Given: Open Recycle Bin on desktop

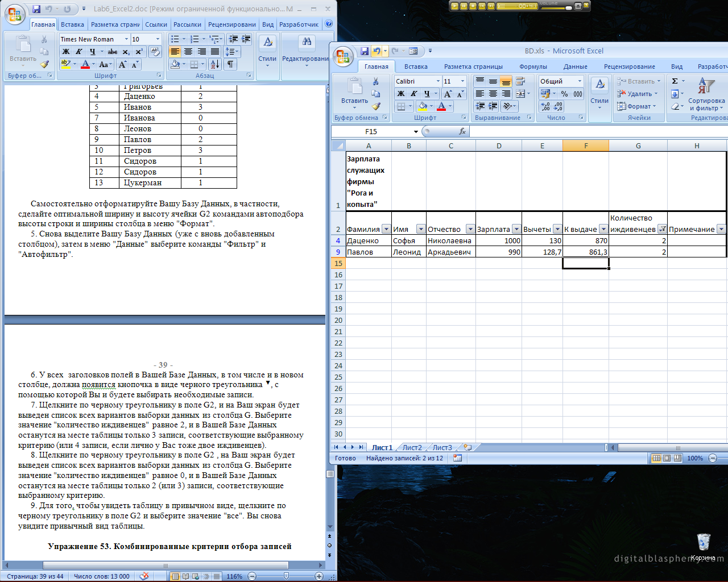Looking at the screenshot, I should click(x=704, y=546).
